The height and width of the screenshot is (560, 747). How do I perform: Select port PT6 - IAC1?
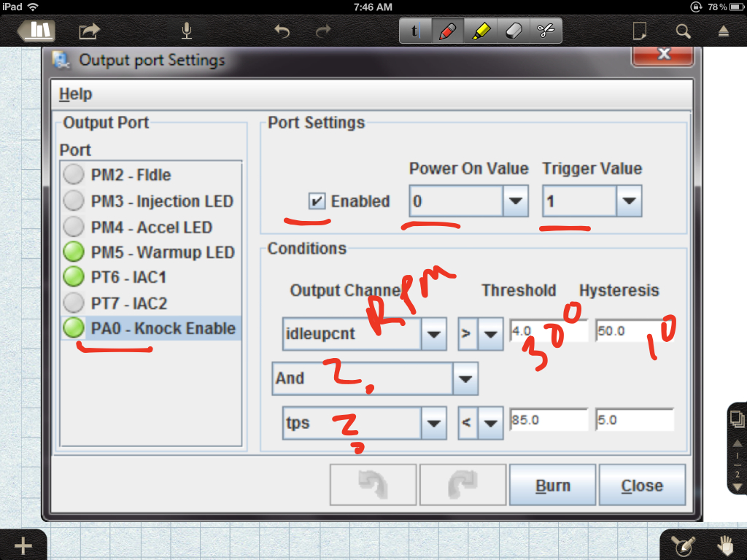(150, 277)
